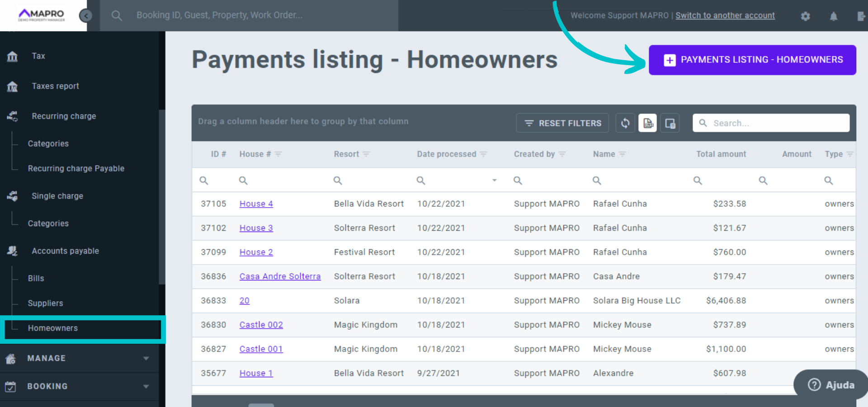Screen dimensions: 868x407
Task: Select Homeowners in the sidebar
Action: tap(53, 328)
